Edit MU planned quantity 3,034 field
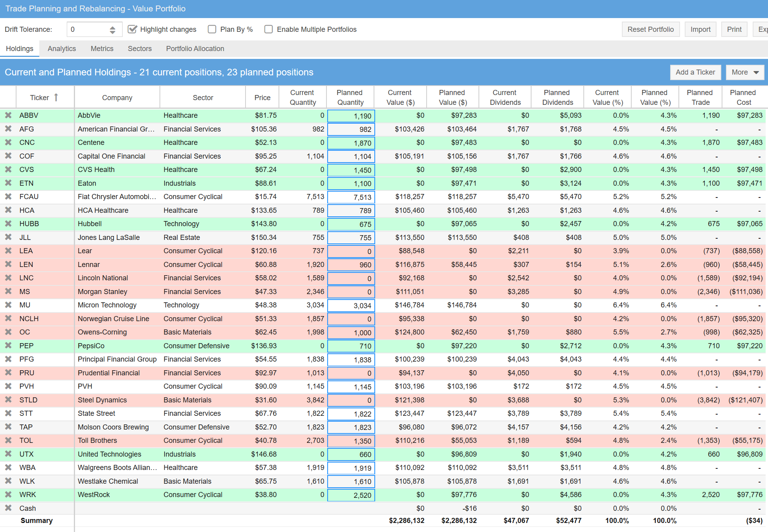The height and width of the screenshot is (532, 768). click(351, 305)
